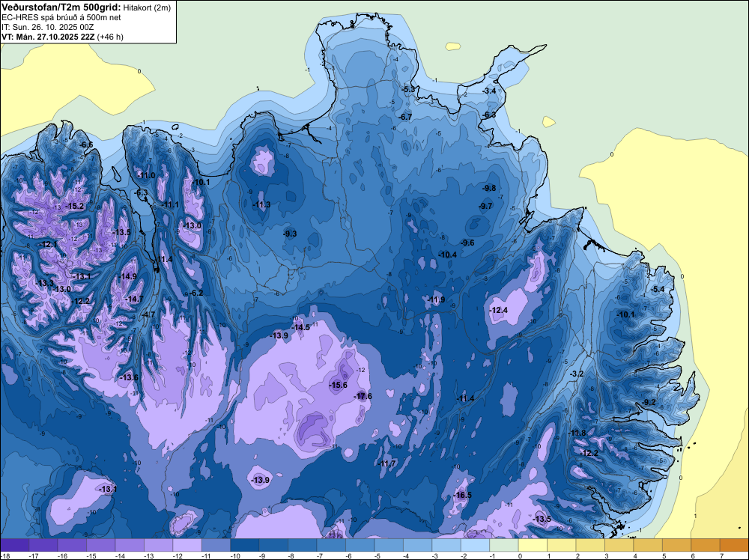Image resolution: width=749 pixels, height=560 pixels.
Task: Select the -3.4 temperature label
Action: click(489, 91)
